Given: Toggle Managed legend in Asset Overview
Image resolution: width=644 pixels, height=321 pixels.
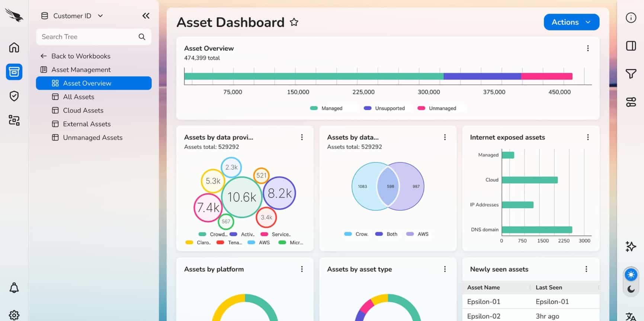Looking at the screenshot, I should [326, 108].
